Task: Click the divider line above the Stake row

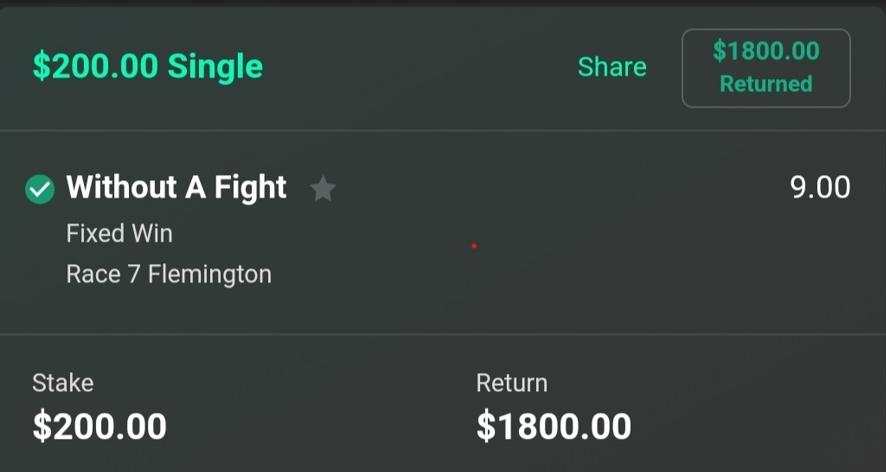Action: click(443, 334)
